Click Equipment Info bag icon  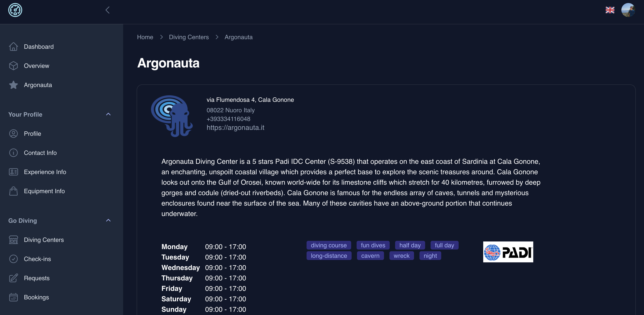[x=13, y=191]
